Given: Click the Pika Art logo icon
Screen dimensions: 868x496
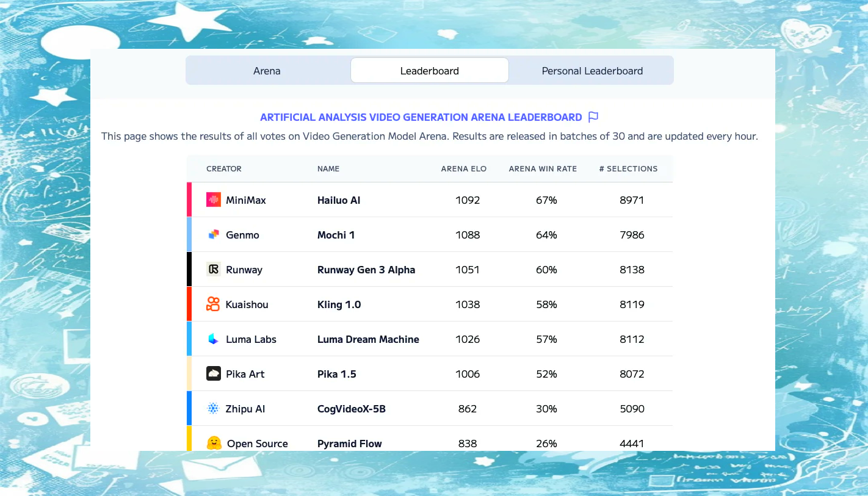Looking at the screenshot, I should [213, 373].
